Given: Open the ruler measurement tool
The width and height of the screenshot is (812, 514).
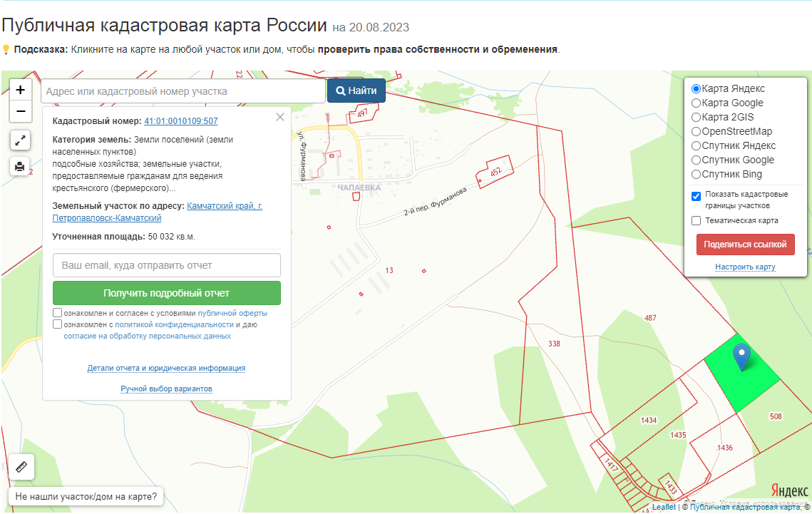Looking at the screenshot, I should [21, 467].
